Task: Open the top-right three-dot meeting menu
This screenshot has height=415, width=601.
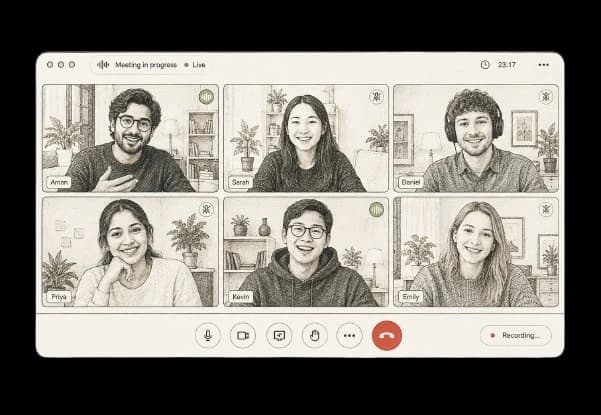Action: (544, 65)
